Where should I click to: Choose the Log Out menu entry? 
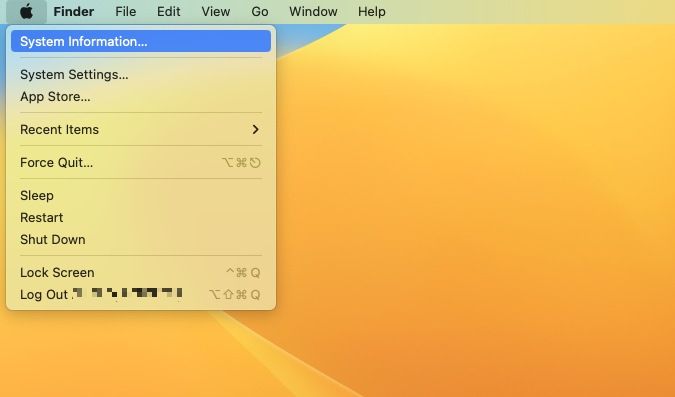(x=141, y=295)
